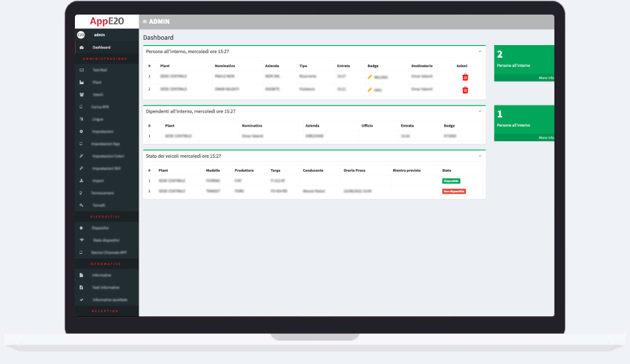630x364 pixels.
Task: Click the Test Mail envelope icon
Action: click(x=82, y=70)
